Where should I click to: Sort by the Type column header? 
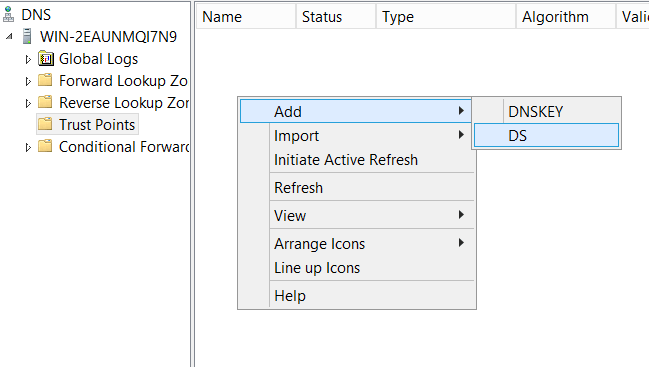[x=446, y=17]
